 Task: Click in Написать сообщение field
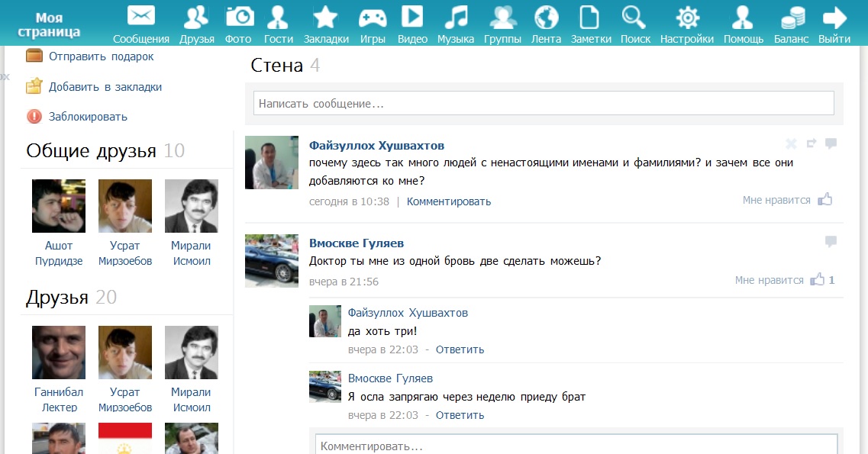(x=544, y=104)
